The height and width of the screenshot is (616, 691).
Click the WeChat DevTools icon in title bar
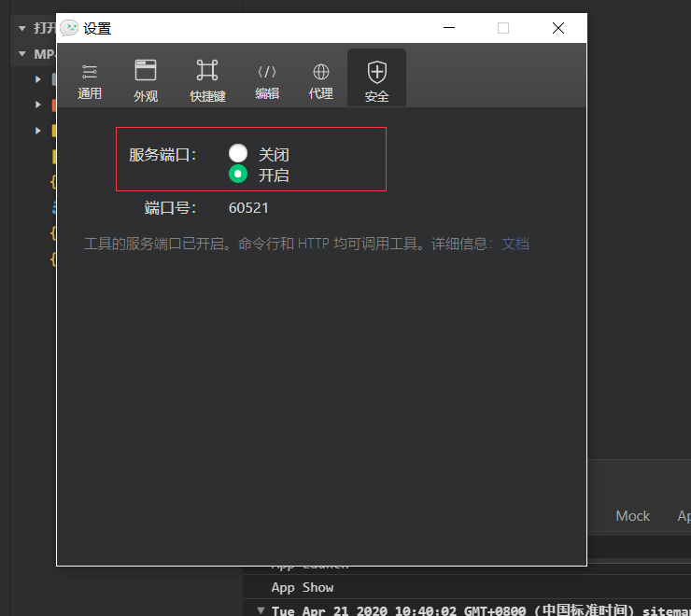[x=69, y=28]
